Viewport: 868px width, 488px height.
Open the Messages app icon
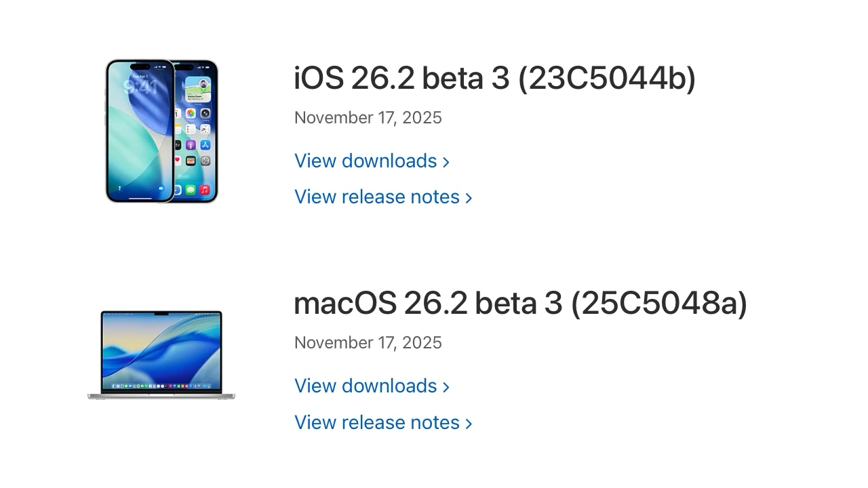coord(189,190)
